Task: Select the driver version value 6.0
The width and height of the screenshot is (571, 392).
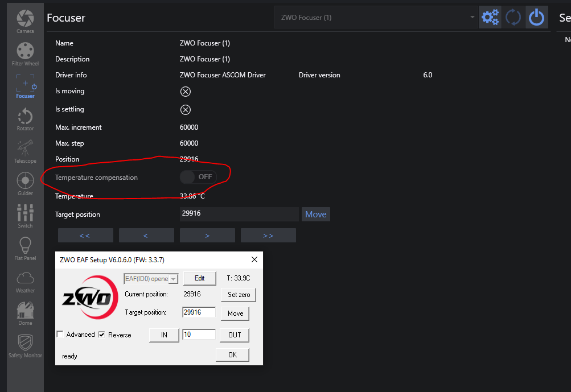Action: (x=428, y=75)
